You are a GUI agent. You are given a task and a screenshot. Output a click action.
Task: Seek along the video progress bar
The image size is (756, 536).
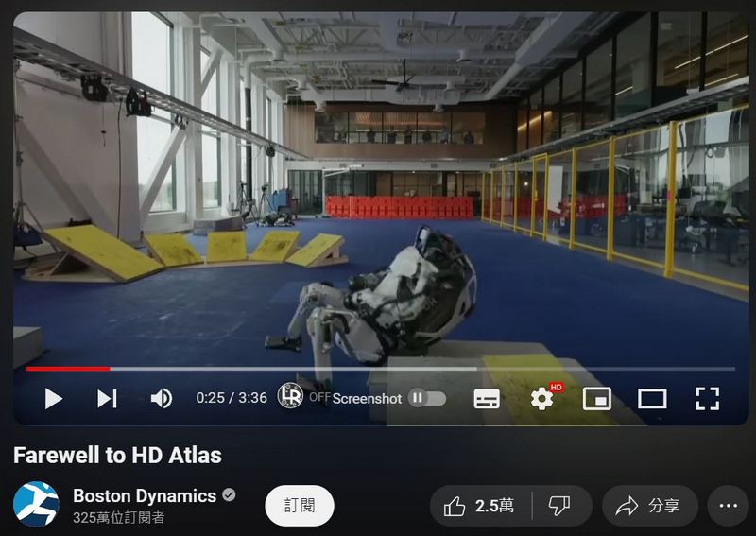tap(381, 369)
